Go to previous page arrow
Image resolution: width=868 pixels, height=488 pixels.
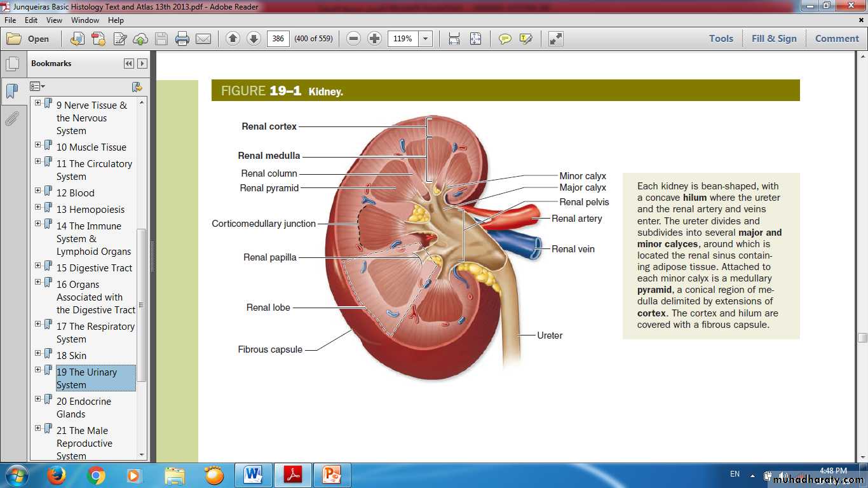pyautogui.click(x=233, y=39)
